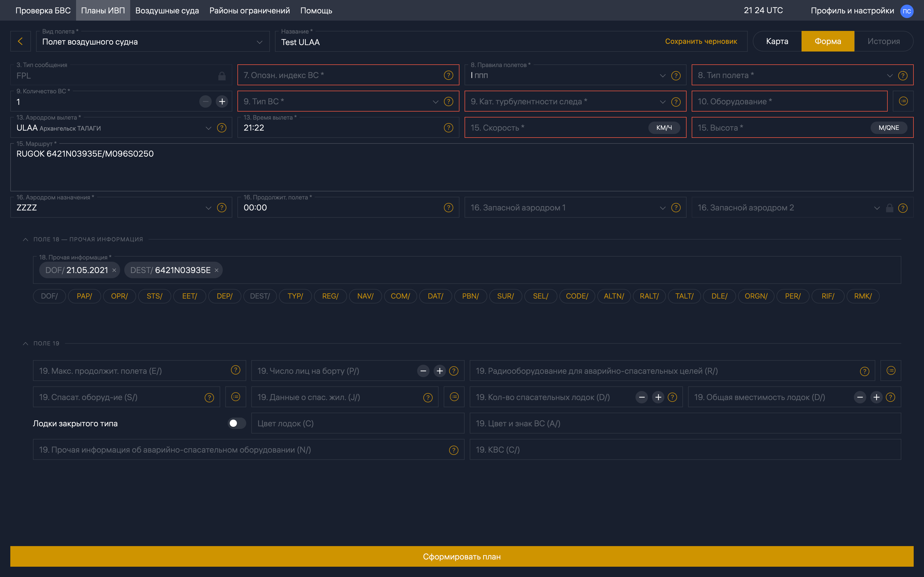Screen dimensions: 924x577
Task: Open the Воздушные суда menu
Action: point(167,10)
